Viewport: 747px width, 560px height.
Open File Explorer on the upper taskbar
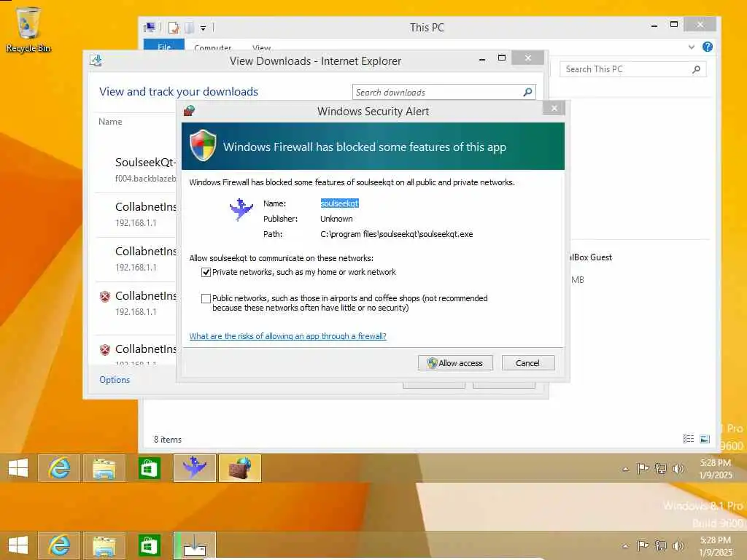(x=104, y=468)
